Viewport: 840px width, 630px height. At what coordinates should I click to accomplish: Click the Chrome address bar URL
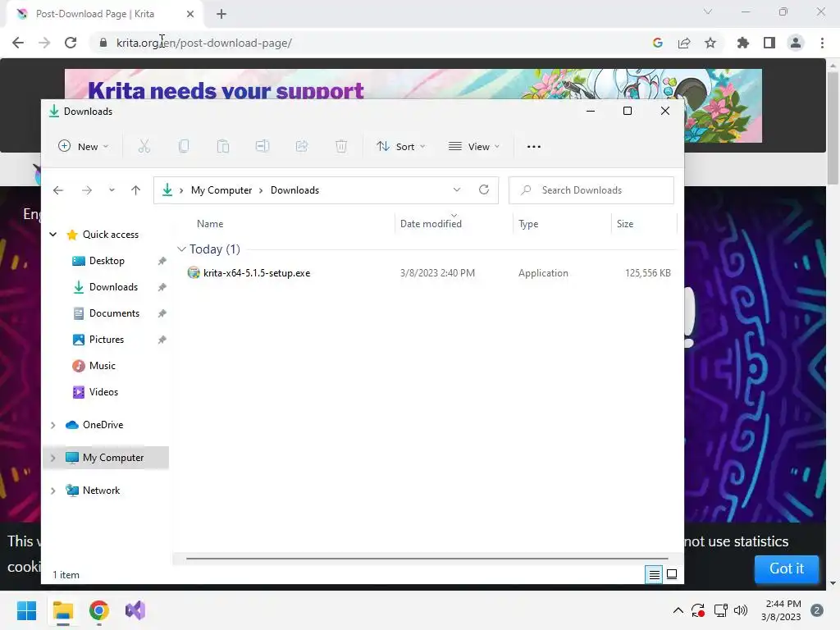pos(204,43)
